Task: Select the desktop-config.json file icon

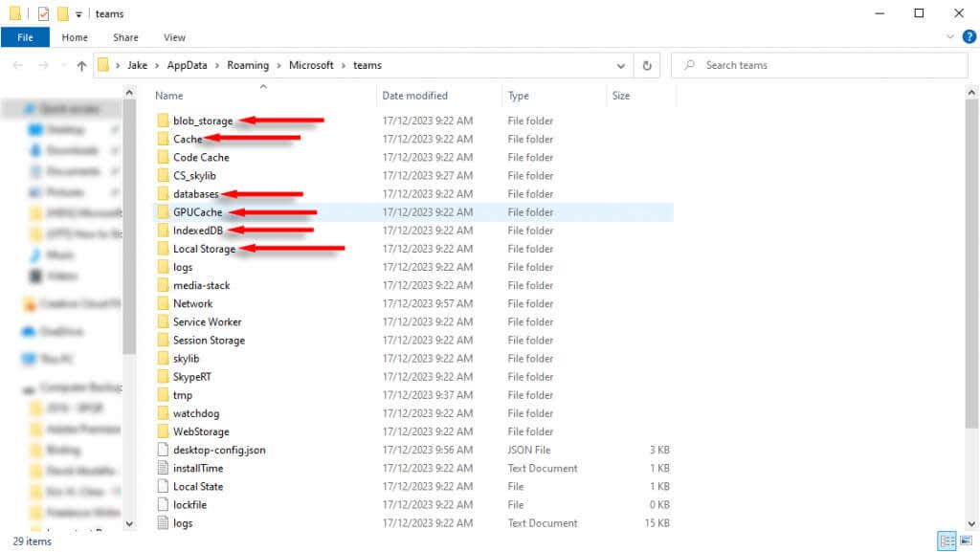Action: coord(163,450)
